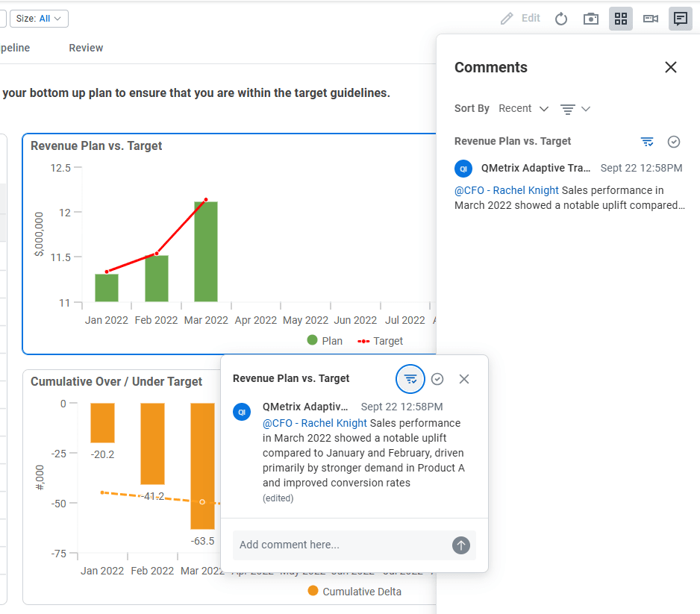700x614 pixels.
Task: Select the grid layout view icon
Action: click(621, 19)
